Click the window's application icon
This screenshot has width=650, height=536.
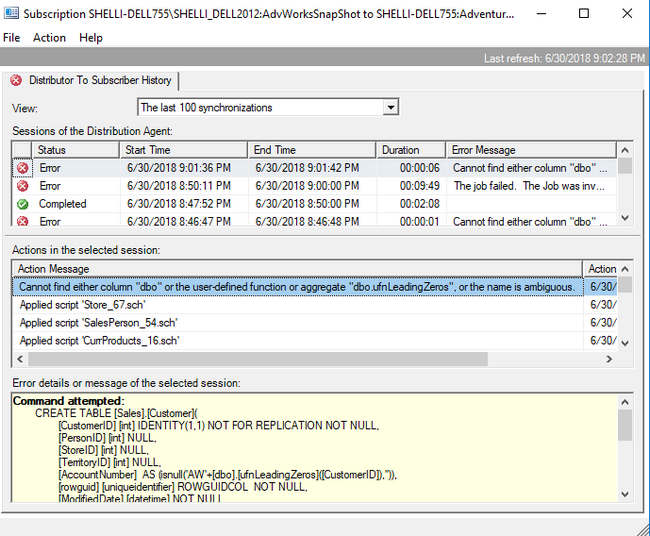pos(11,13)
